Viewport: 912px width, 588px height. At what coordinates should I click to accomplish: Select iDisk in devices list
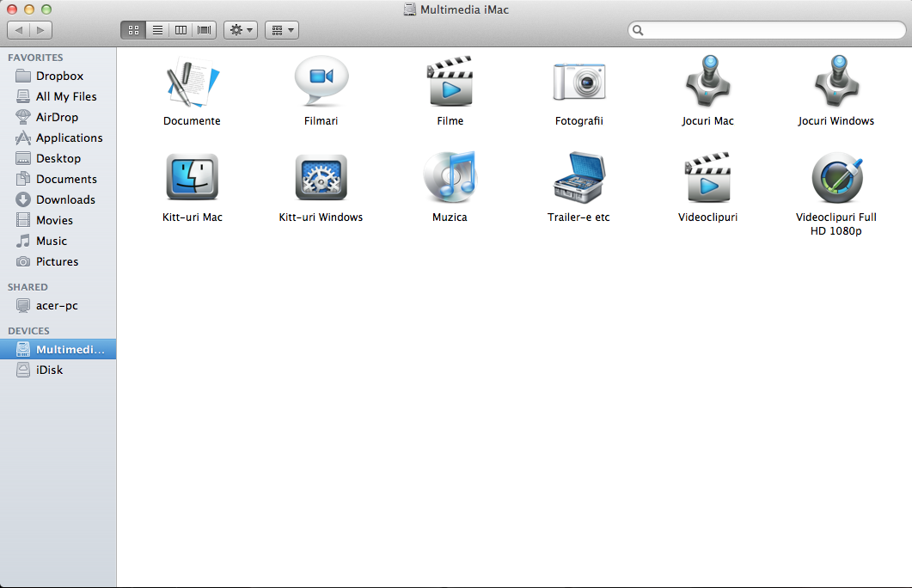(x=58, y=371)
